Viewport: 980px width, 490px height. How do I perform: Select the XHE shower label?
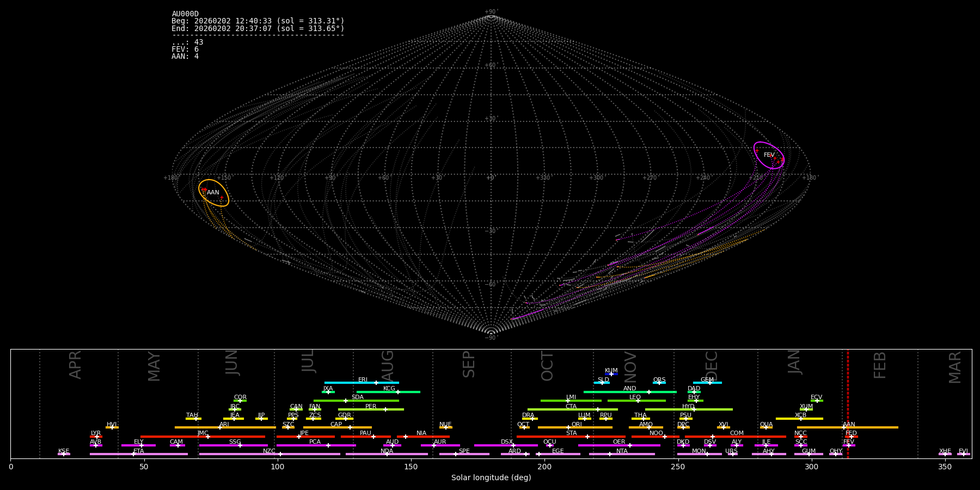(x=945, y=451)
